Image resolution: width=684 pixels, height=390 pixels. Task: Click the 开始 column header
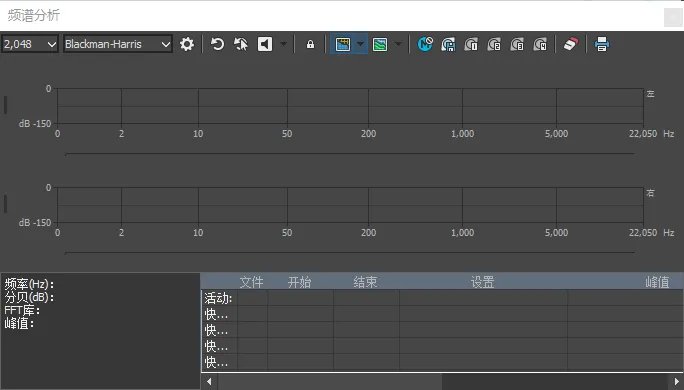coord(300,282)
